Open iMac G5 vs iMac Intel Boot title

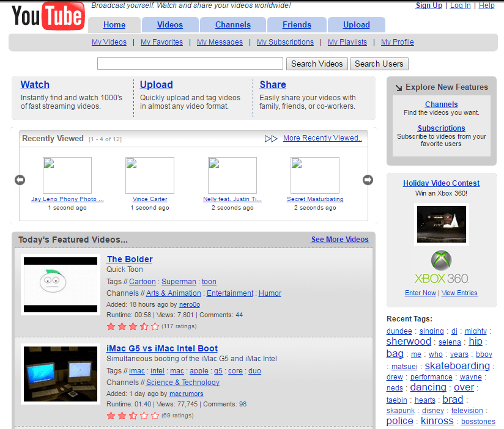(x=162, y=348)
